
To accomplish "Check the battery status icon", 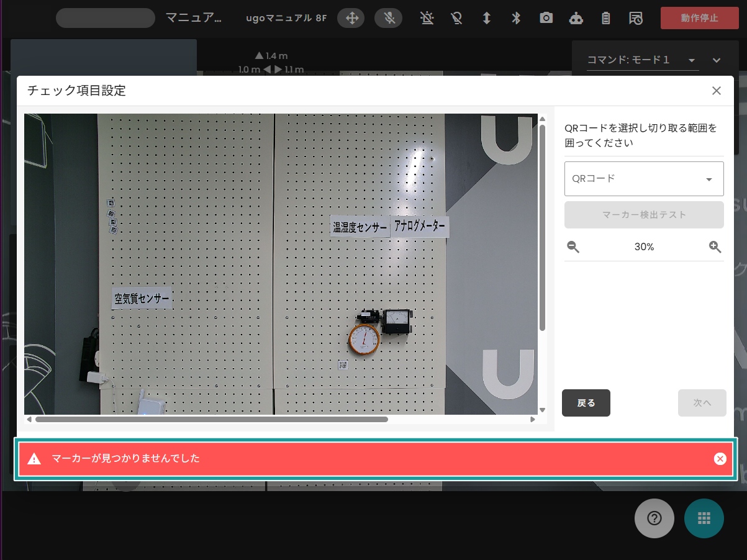I will [605, 18].
